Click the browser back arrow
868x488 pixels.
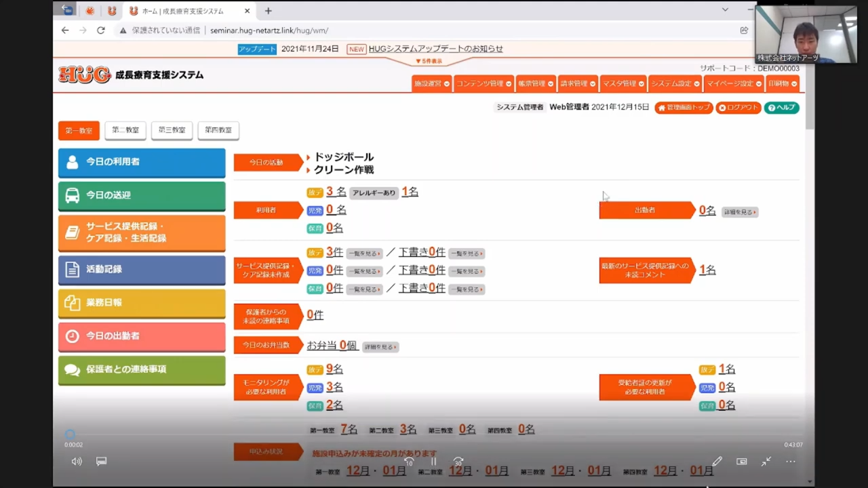[65, 30]
